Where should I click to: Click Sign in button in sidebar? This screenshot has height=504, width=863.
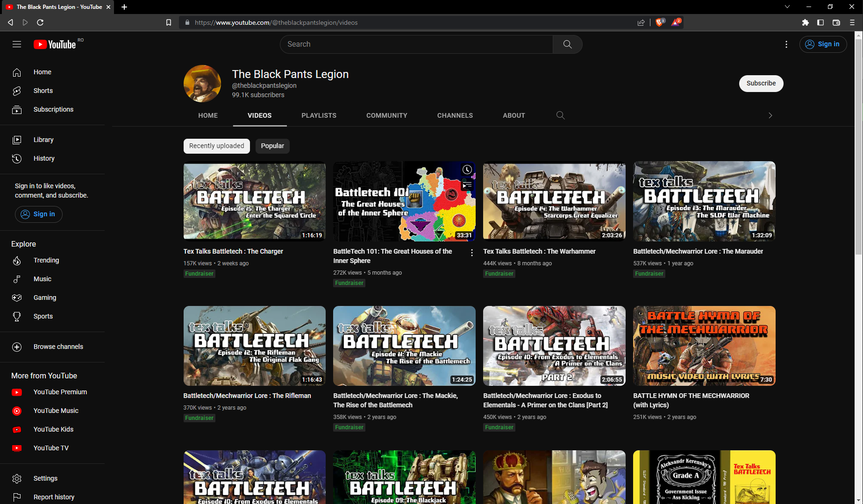pyautogui.click(x=38, y=214)
